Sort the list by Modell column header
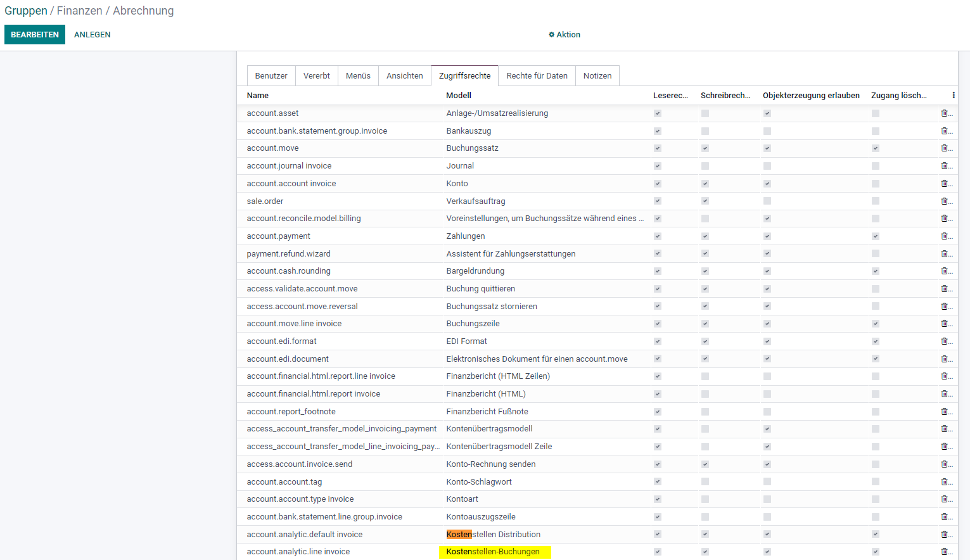 pyautogui.click(x=459, y=96)
